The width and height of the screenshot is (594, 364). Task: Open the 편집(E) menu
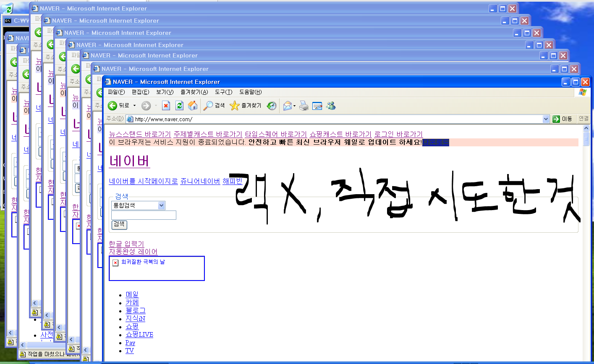(x=140, y=92)
